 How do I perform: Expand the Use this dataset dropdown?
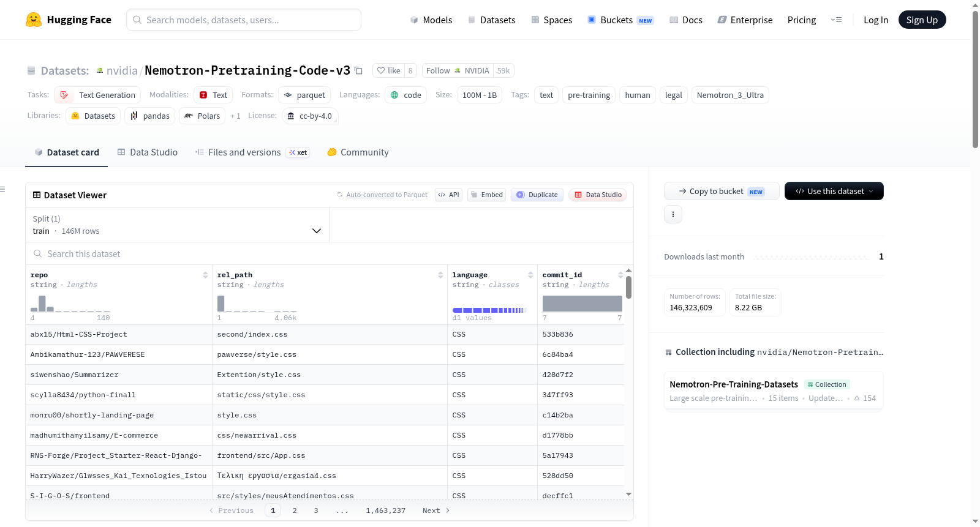pyautogui.click(x=834, y=191)
